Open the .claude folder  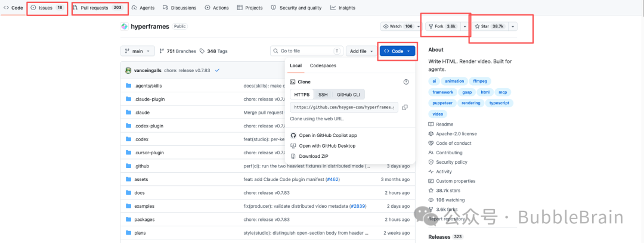(142, 113)
